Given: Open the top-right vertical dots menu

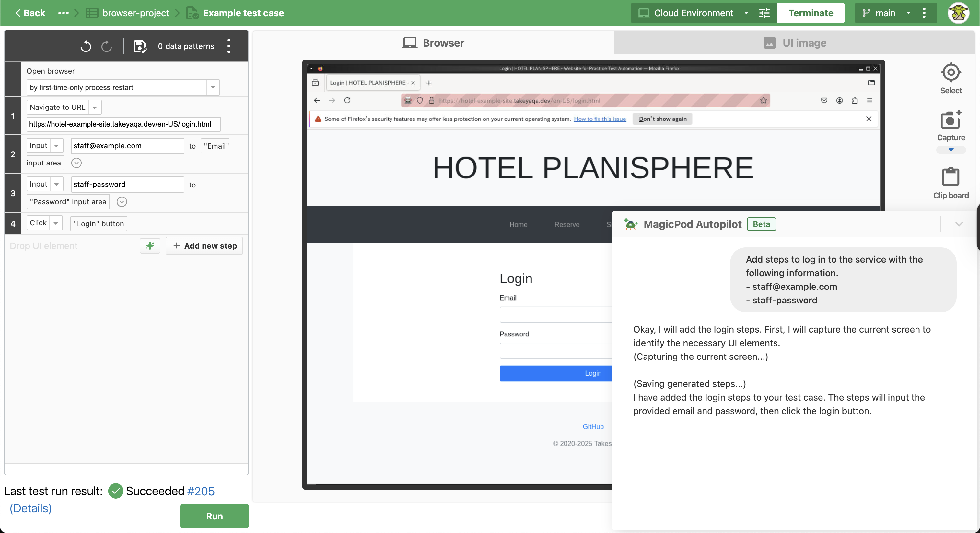Looking at the screenshot, I should (924, 13).
